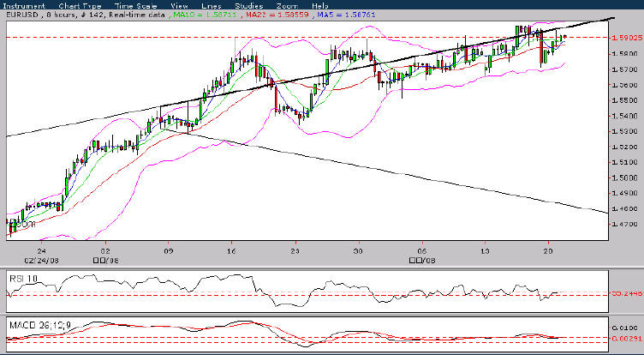Open the Studies menu

[249, 6]
